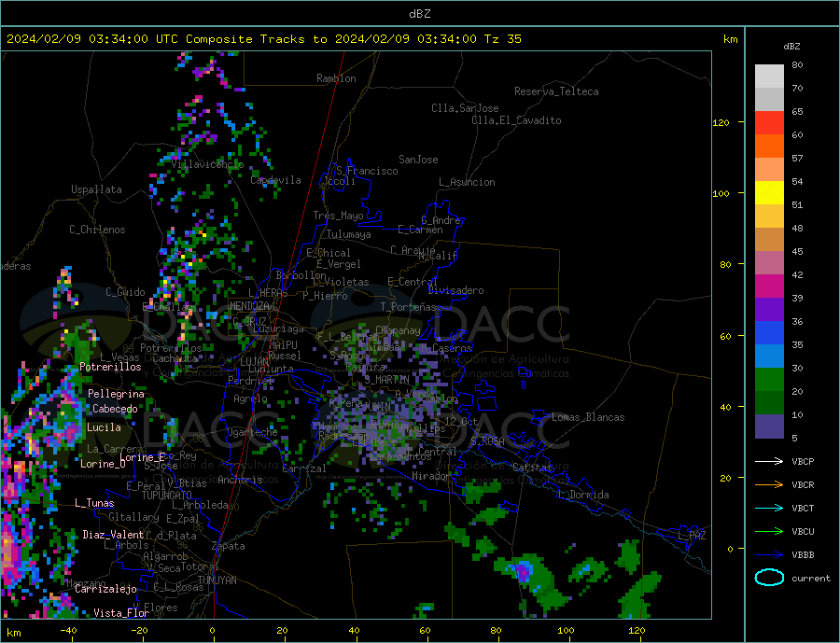Click the 'Reserva_Telteca' map label
This screenshot has height=643, width=840.
556,91
